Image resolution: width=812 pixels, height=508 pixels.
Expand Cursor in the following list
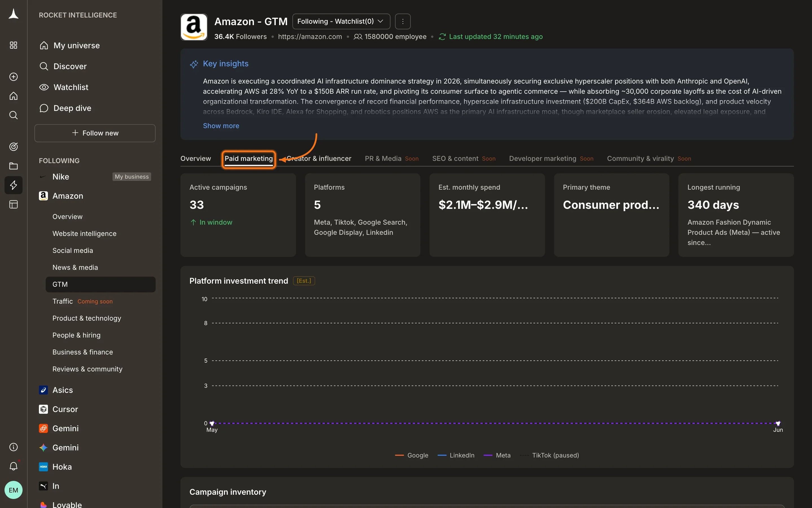pos(65,409)
